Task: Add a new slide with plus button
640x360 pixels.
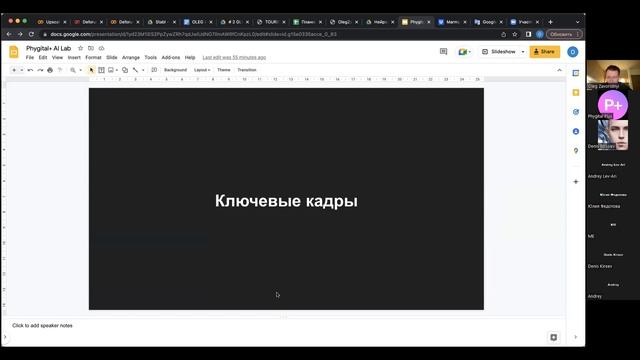Action: (14, 70)
